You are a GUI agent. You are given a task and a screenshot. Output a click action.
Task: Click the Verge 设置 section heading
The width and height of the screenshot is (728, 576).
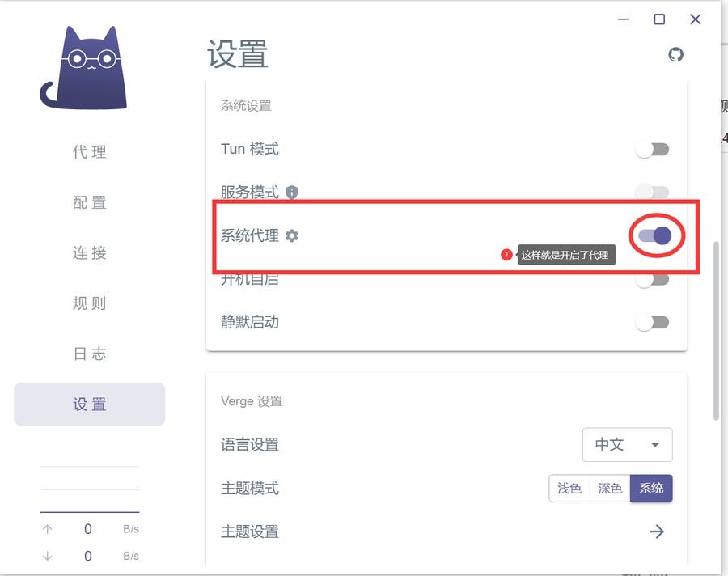tap(252, 401)
